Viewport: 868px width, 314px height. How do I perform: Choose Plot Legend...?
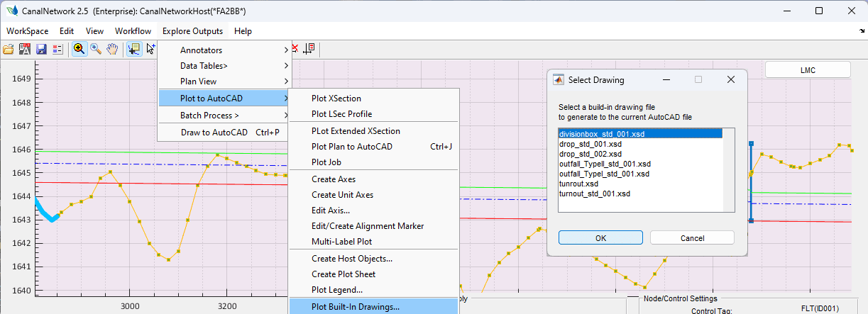pyautogui.click(x=374, y=290)
